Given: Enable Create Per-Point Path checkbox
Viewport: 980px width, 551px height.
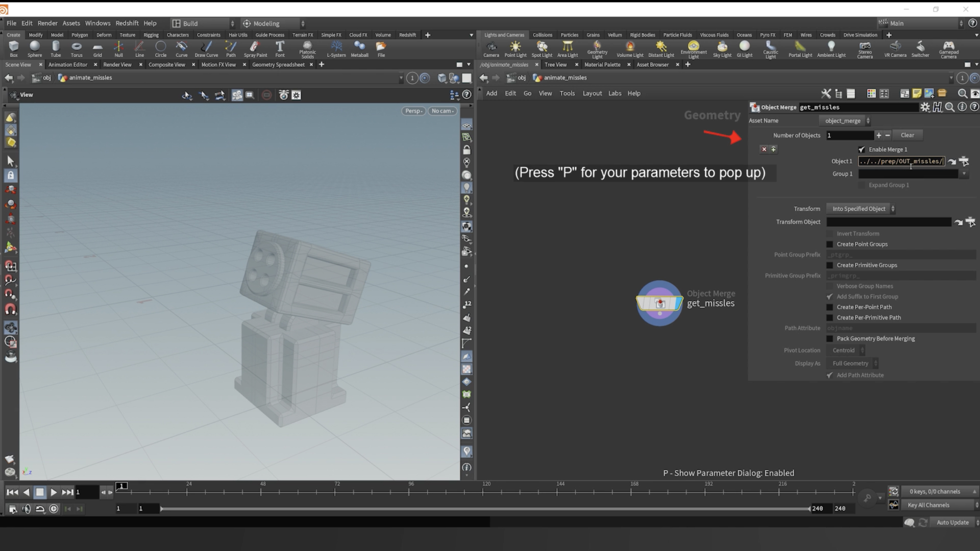Looking at the screenshot, I should pos(829,307).
